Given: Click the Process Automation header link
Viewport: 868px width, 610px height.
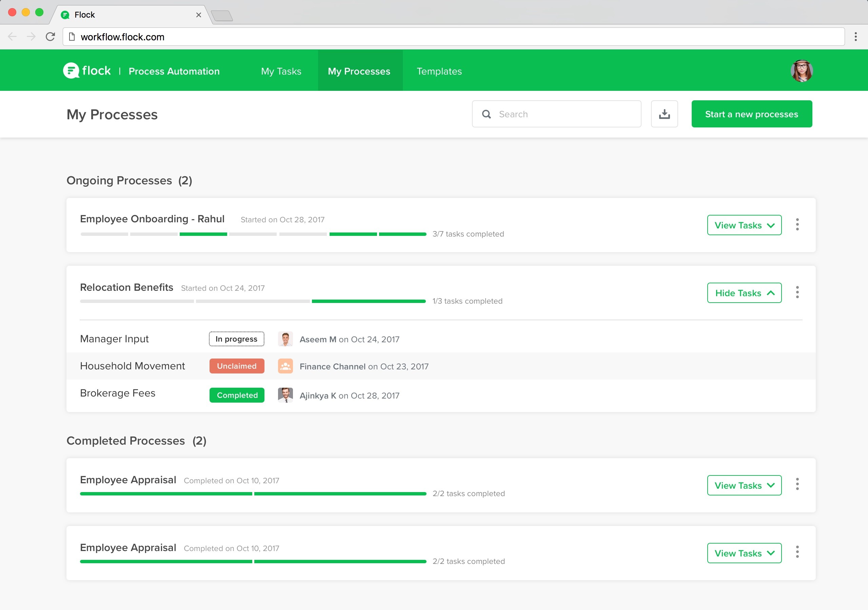Looking at the screenshot, I should tap(174, 71).
